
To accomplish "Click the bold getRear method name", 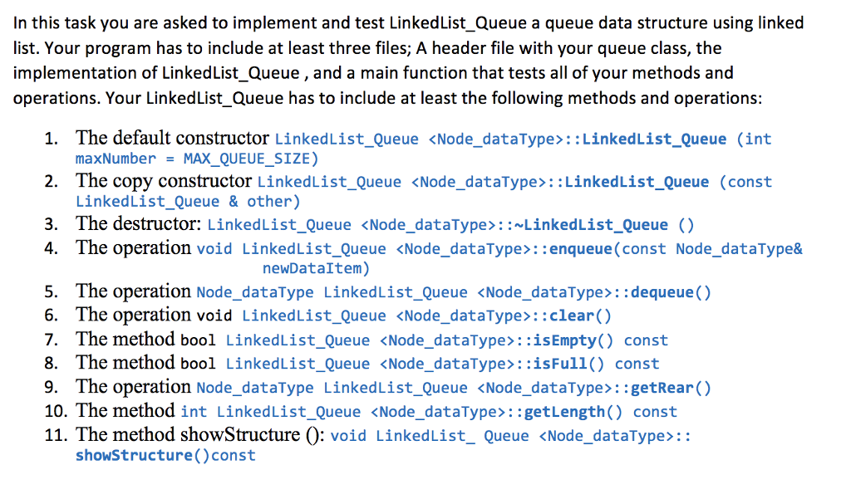I will (662, 388).
